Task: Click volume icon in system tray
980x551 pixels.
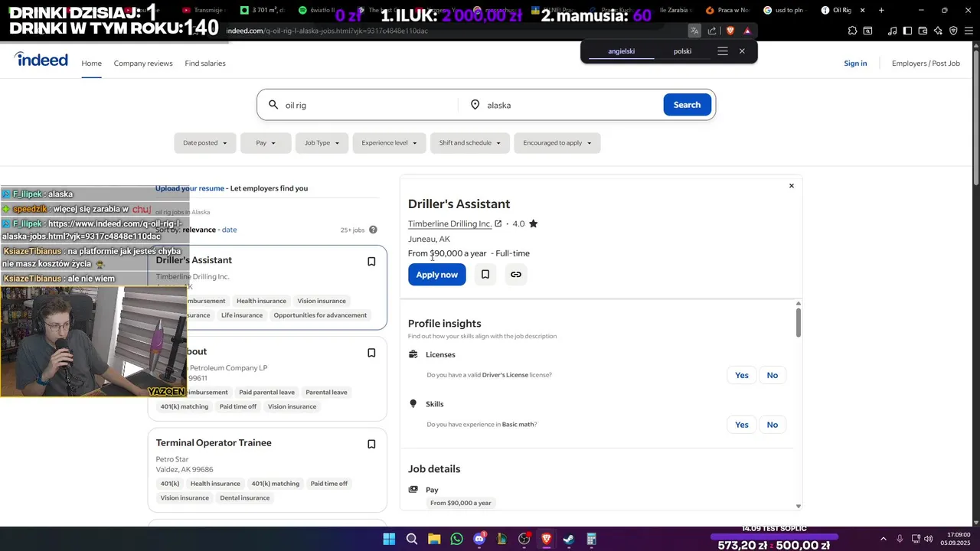Action: coord(929,539)
